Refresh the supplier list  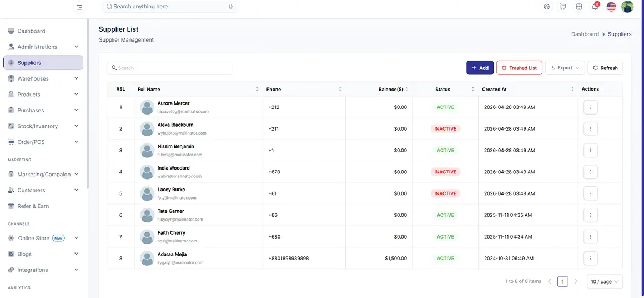pos(605,68)
